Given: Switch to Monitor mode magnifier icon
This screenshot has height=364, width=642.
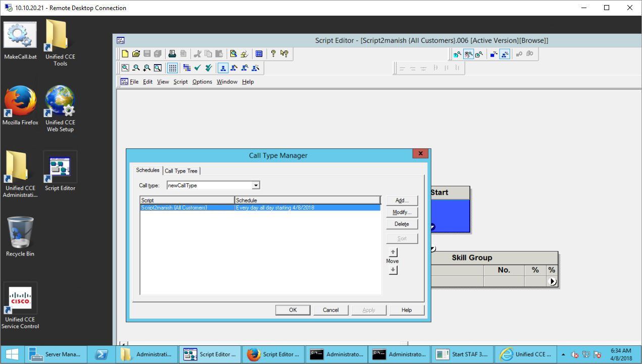Looking at the screenshot, I should 244,68.
